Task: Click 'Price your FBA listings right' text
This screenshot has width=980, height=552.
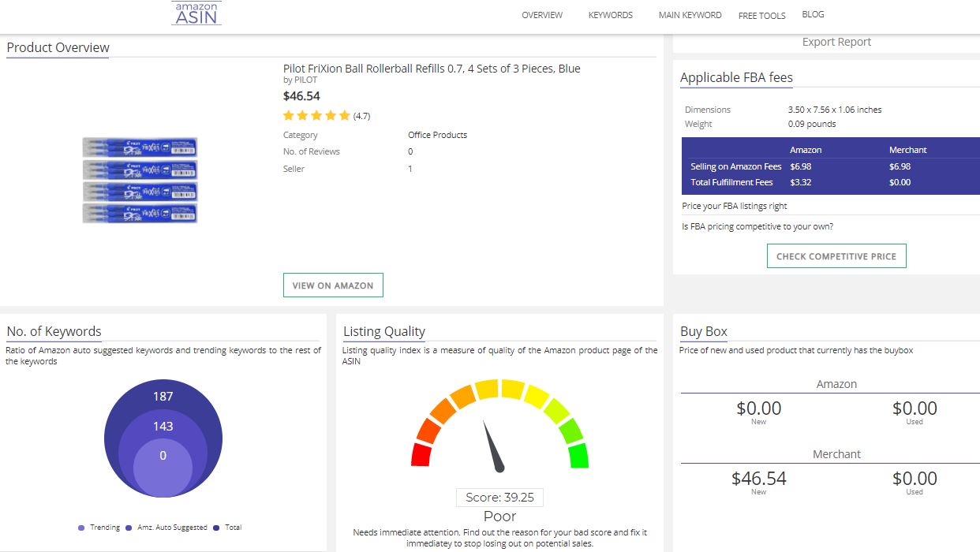Action: coord(735,206)
